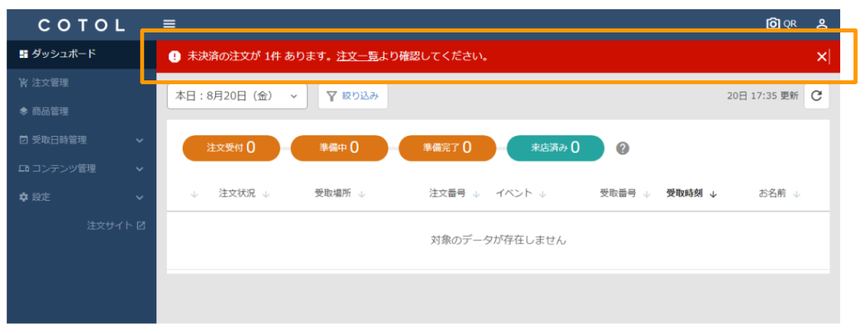Select the 準備中 status pill
Image resolution: width=868 pixels, height=333 pixels.
tap(339, 148)
